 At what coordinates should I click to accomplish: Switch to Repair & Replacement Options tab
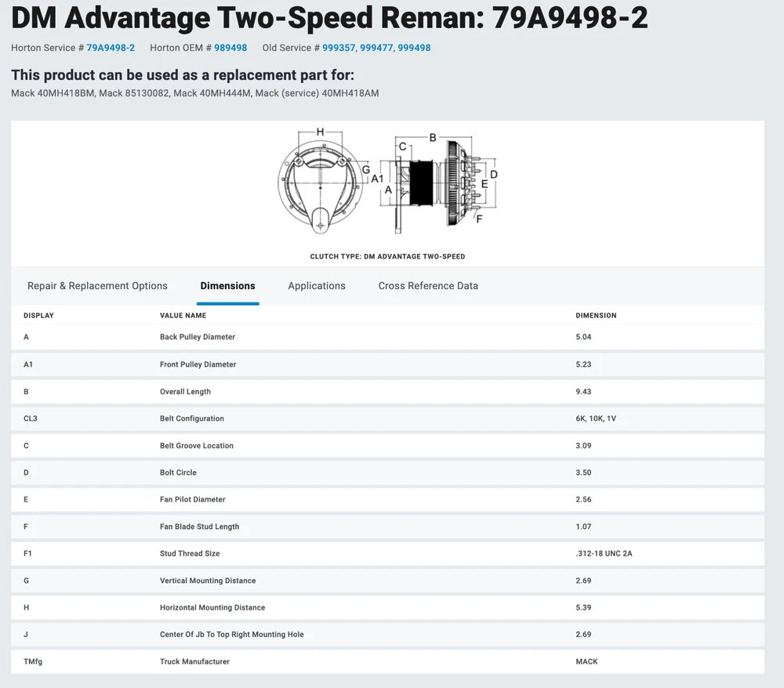97,286
